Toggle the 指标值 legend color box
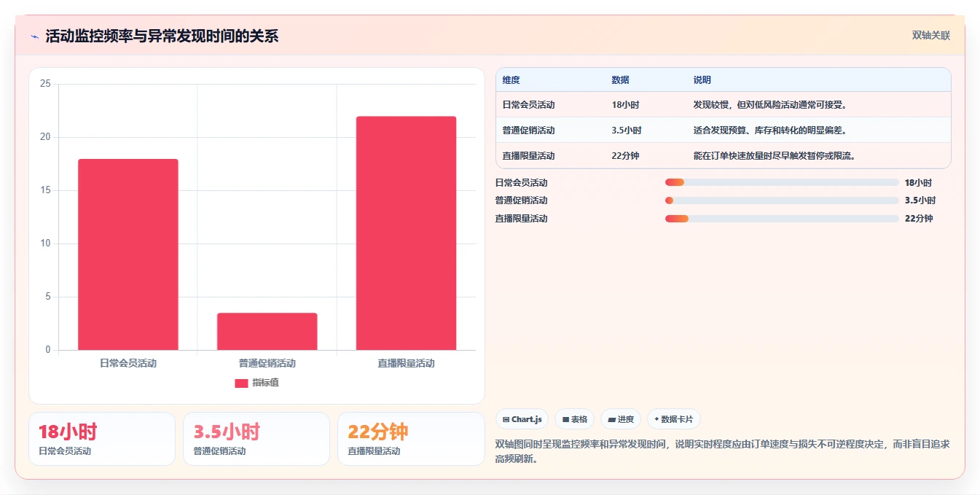The image size is (980, 495). 241,383
